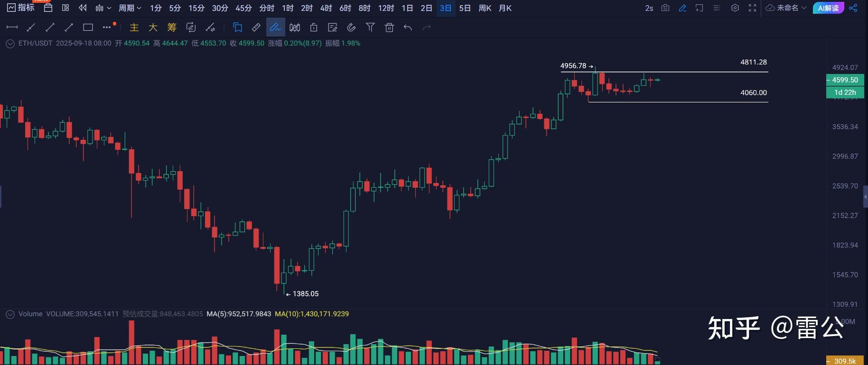Click the yellow MA(10) volume label
The image size is (868, 365).
click(311, 314)
